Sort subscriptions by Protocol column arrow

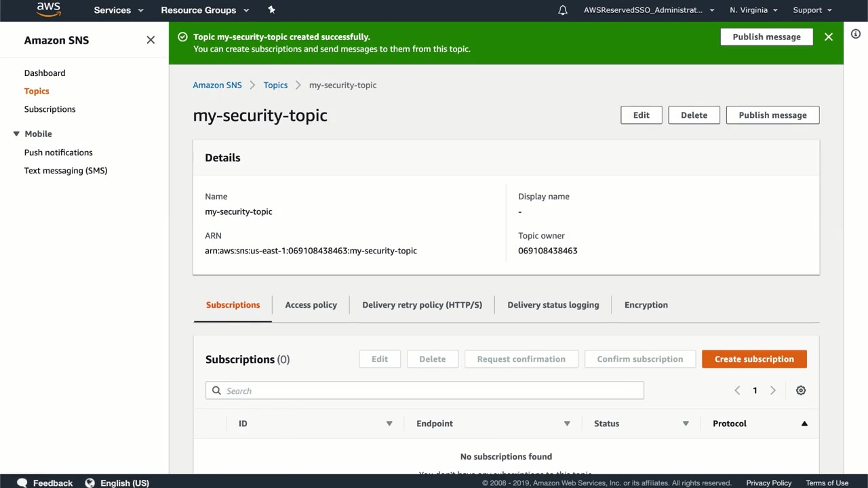click(804, 424)
